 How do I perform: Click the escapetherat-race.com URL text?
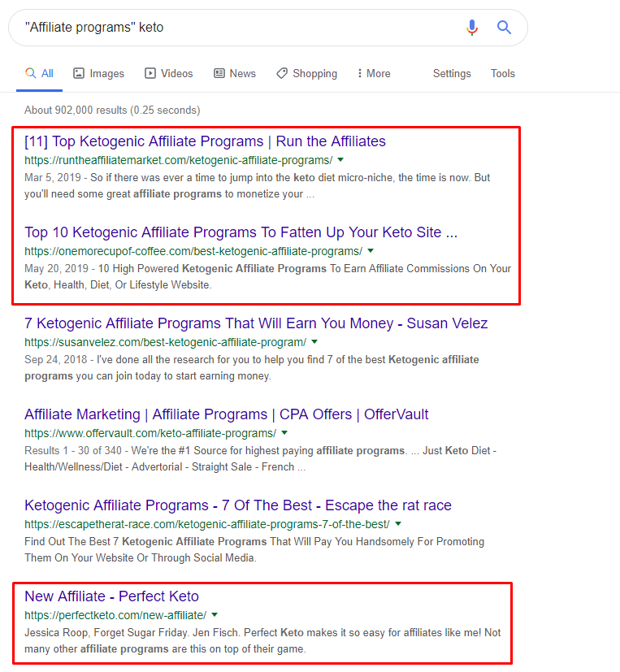point(207,524)
